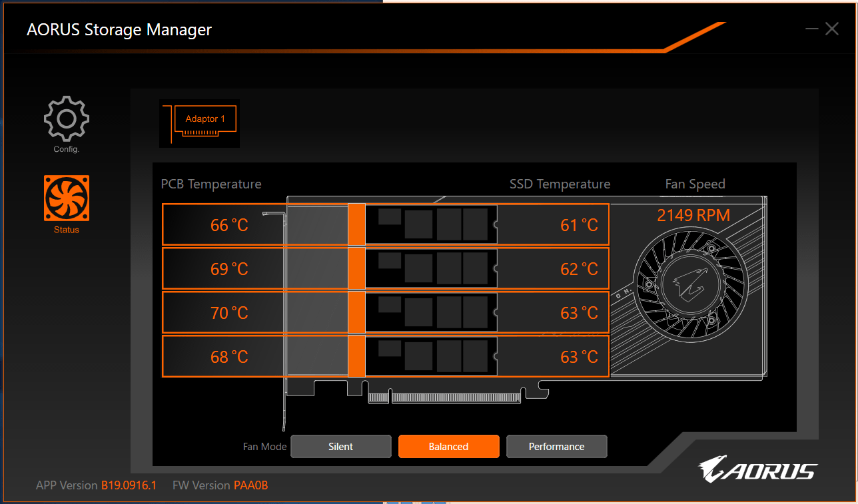Set fan mode to Silent

tap(341, 447)
